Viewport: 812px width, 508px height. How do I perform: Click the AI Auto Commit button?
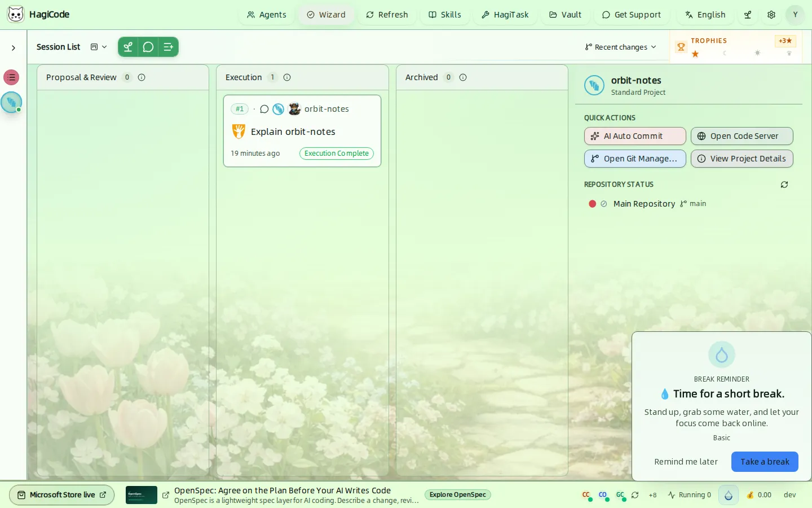click(635, 136)
